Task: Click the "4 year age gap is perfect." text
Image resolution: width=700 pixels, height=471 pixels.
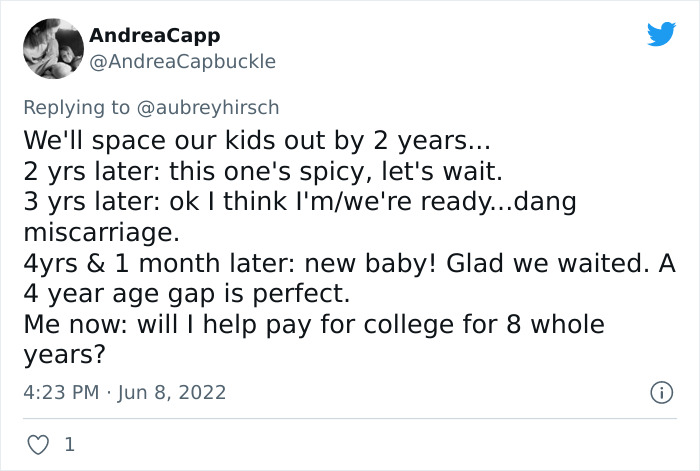Action: [183, 297]
